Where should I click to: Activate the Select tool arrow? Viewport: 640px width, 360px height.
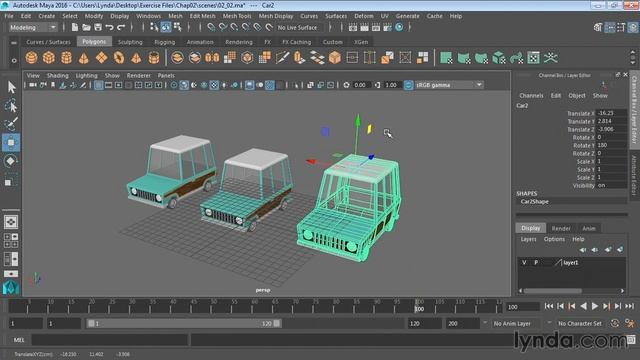click(11, 87)
